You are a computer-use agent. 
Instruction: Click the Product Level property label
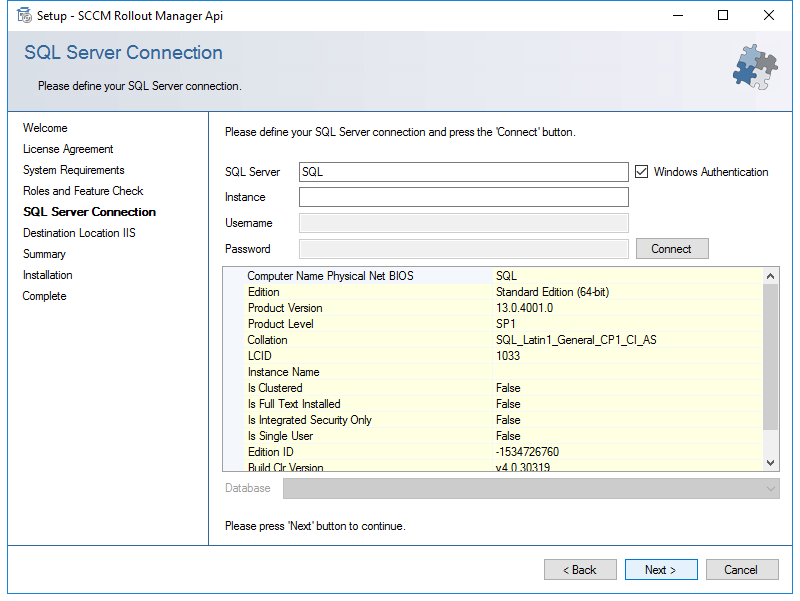point(281,324)
